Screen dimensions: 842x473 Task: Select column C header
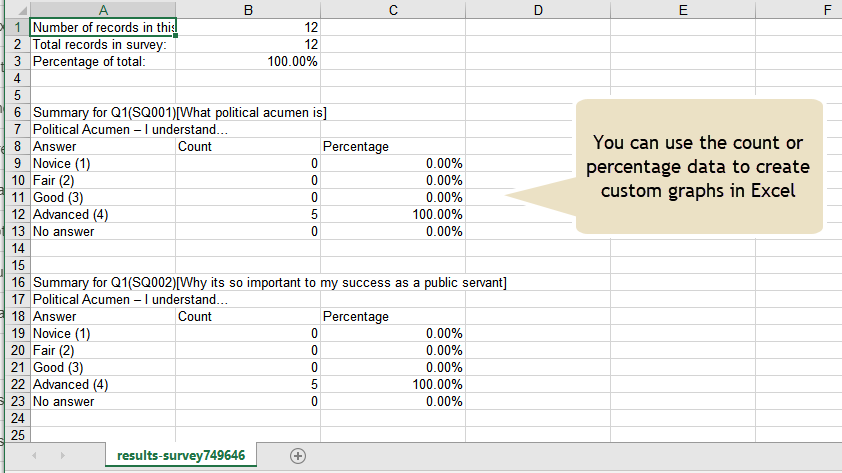[393, 10]
